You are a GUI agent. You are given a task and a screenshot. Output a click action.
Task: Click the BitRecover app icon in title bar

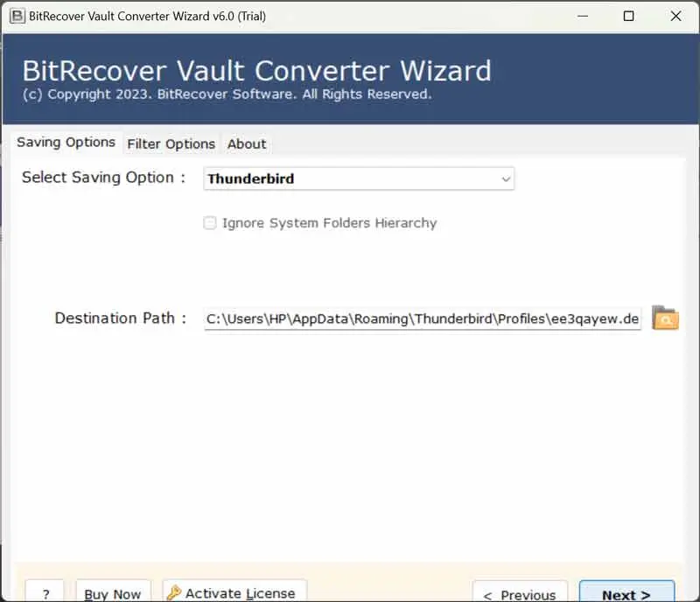(17, 16)
